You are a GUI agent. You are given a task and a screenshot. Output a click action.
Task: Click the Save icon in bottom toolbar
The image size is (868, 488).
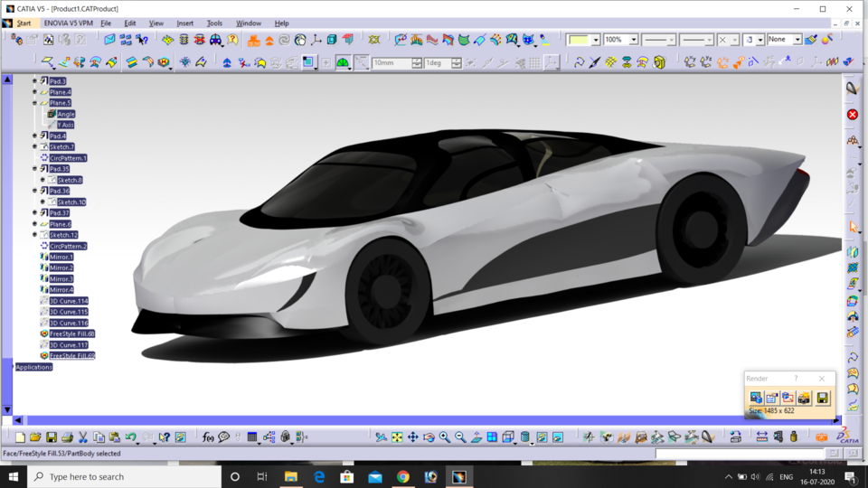tap(52, 437)
